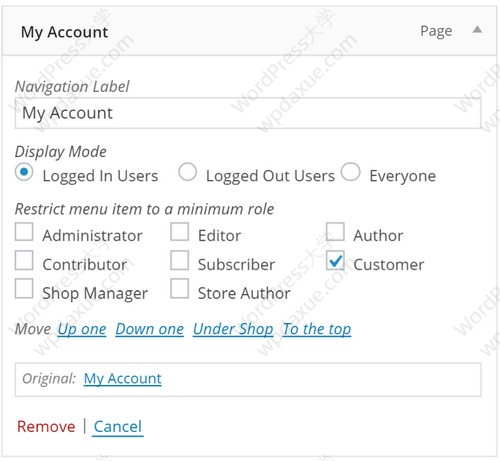Move item Under Shop

[x=233, y=329]
